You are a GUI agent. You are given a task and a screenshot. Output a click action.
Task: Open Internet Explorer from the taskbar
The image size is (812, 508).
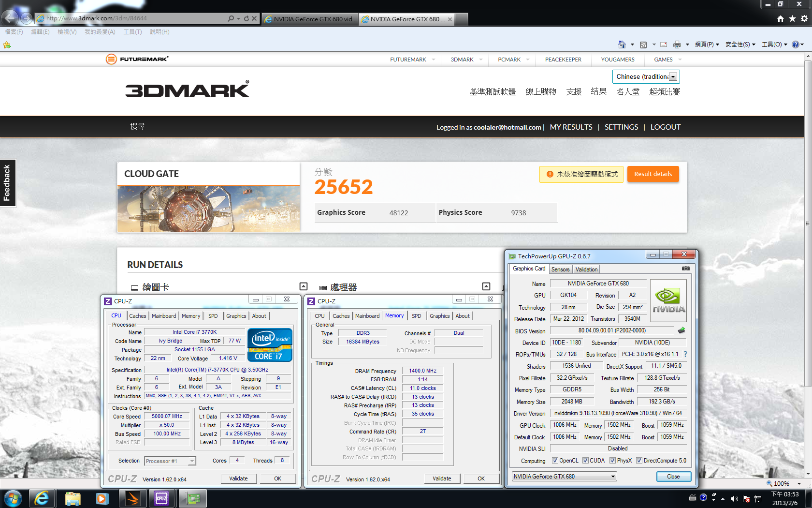(42, 498)
